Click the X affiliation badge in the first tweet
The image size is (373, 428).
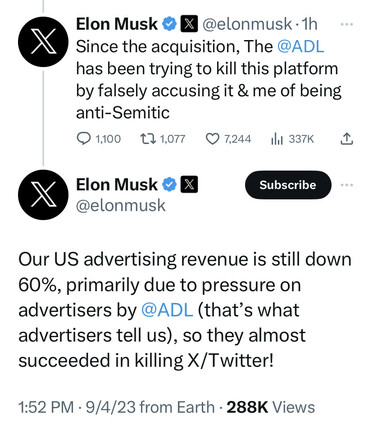(189, 24)
